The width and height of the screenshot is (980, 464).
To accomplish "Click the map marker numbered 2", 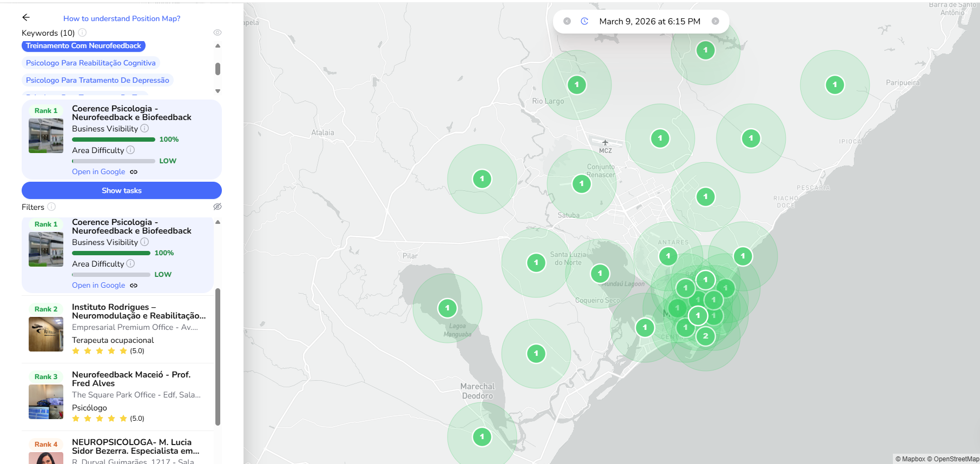I will [x=706, y=336].
